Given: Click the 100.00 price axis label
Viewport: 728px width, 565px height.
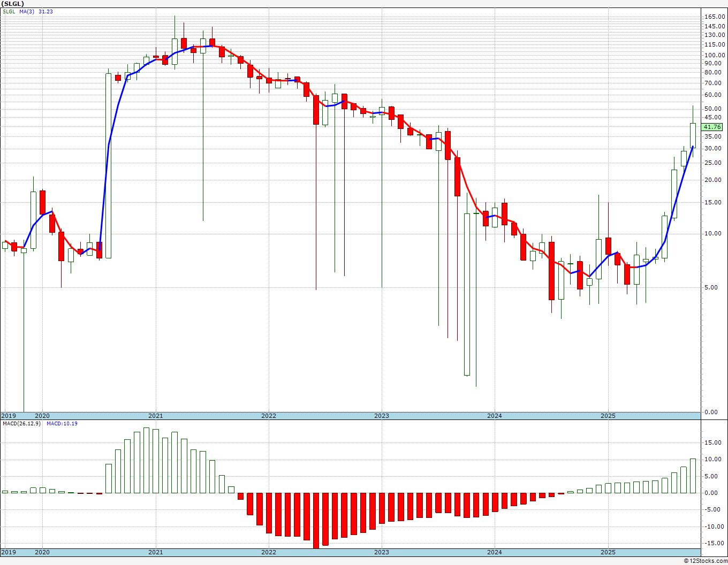Looking at the screenshot, I should click(x=715, y=55).
